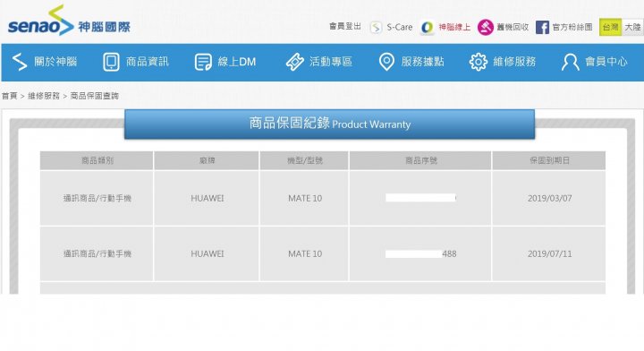Click the 神腦線上 round icon
This screenshot has height=351, width=644.
coord(428,28)
